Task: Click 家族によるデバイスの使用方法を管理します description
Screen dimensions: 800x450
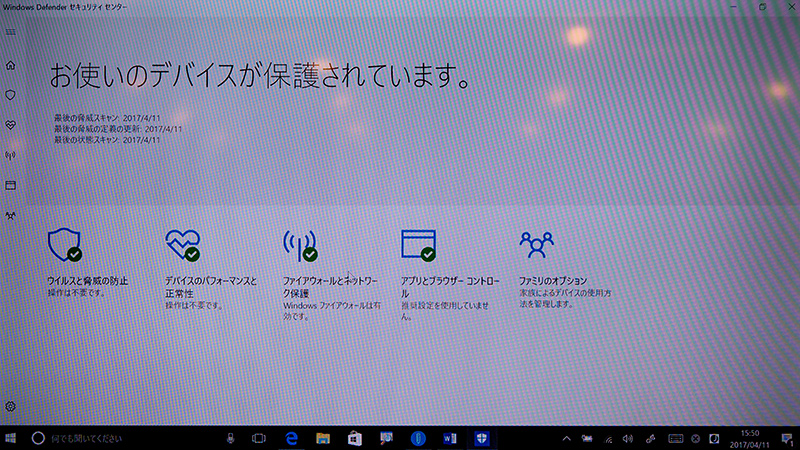Action: pos(565,298)
